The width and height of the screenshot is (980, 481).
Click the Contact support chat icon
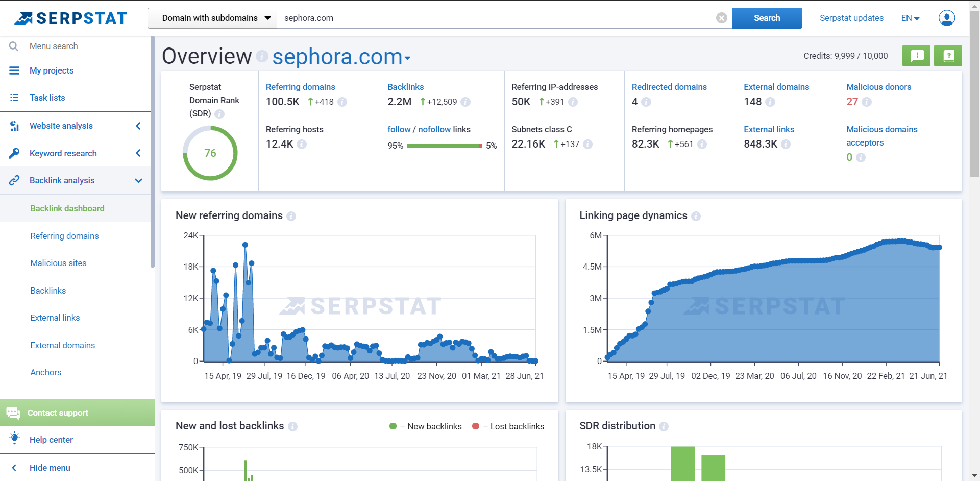[x=13, y=413]
